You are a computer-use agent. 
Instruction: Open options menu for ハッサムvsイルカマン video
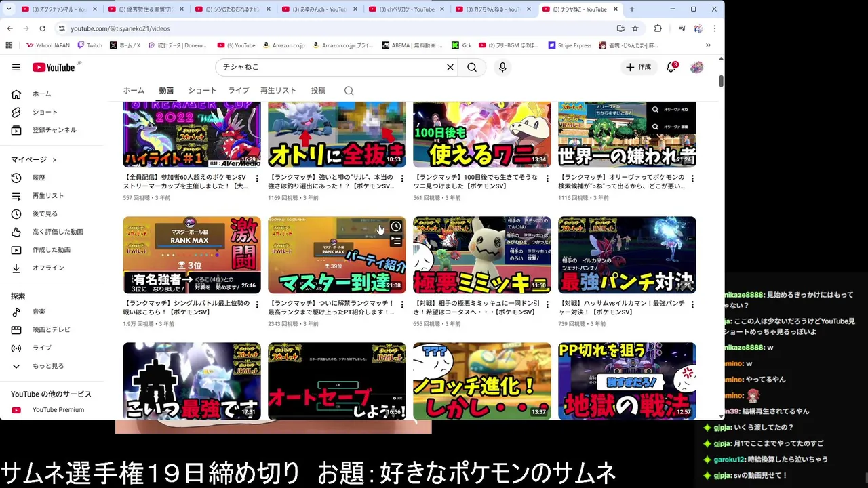click(692, 304)
